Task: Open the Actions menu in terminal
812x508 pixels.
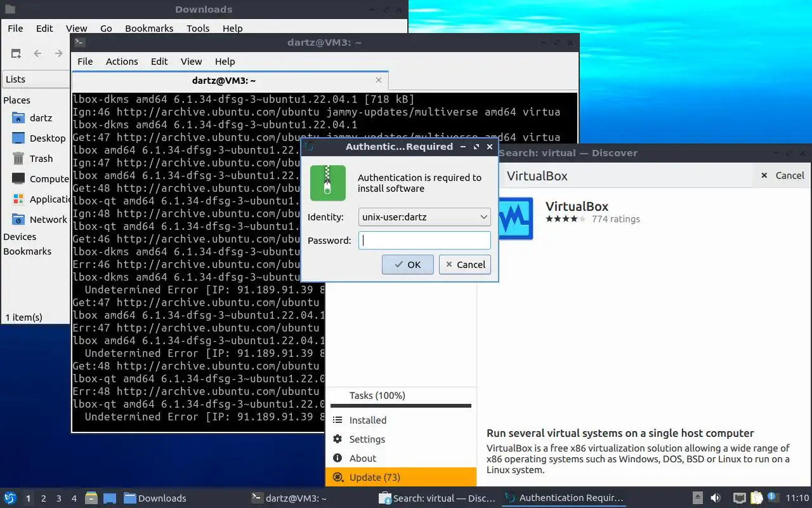Action: click(x=122, y=61)
